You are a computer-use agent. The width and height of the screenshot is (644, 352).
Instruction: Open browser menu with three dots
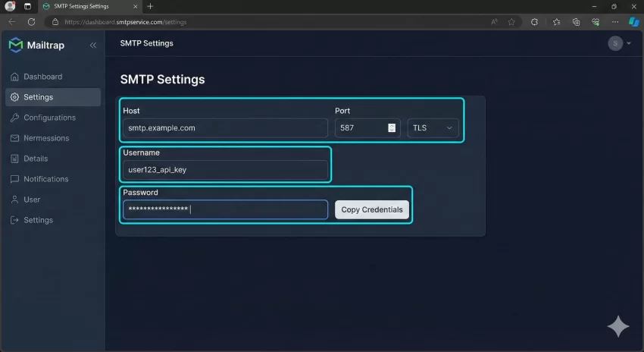click(x=615, y=22)
